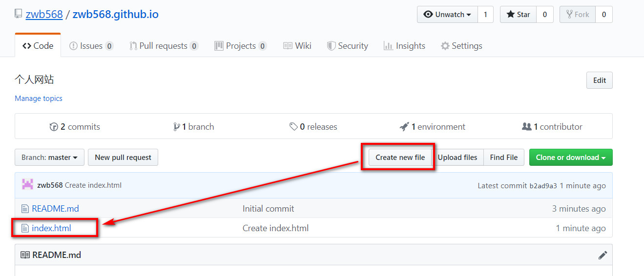Click the forks count next to Fork
Viewport: 644px width, 276px height.
pos(604,15)
